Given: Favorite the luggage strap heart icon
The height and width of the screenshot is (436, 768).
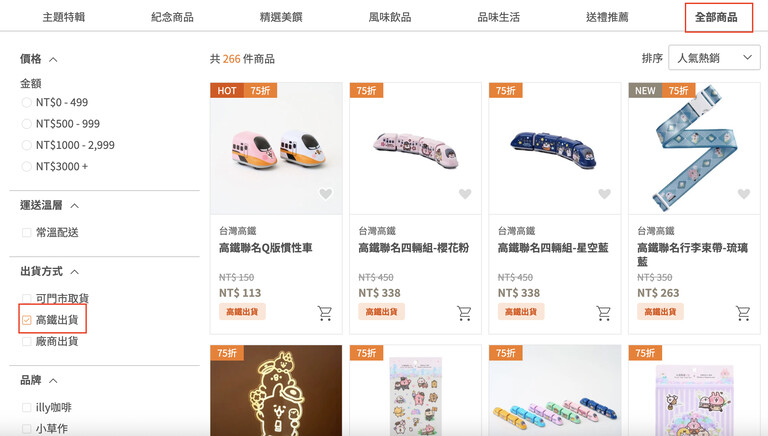Looking at the screenshot, I should click(x=744, y=194).
